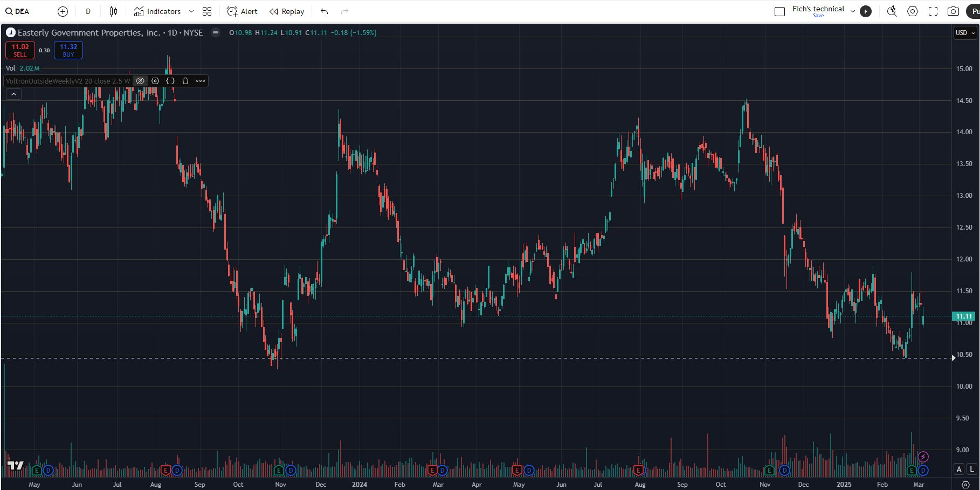Click the earnings marker nearest March 2025
Screen dimensions: 980x490
[x=912, y=471]
